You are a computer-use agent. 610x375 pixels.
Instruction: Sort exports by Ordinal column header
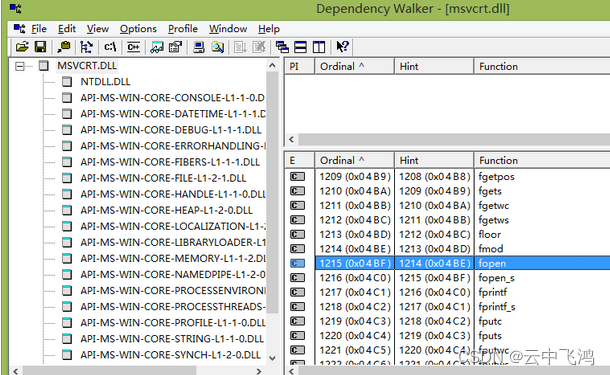[354, 160]
